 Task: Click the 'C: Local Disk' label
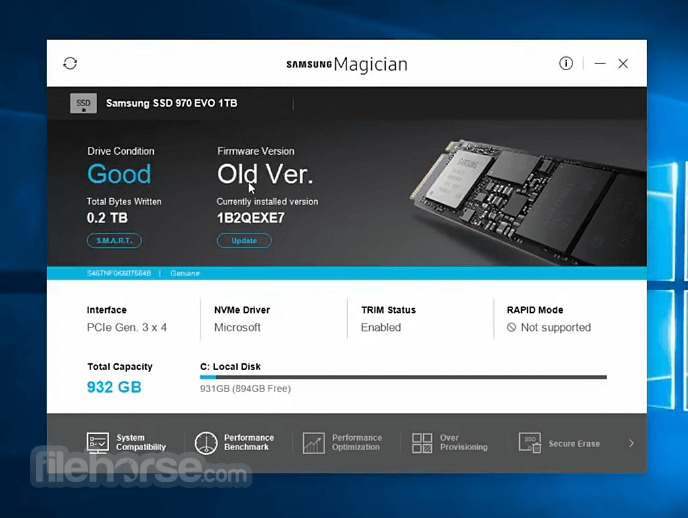230,366
